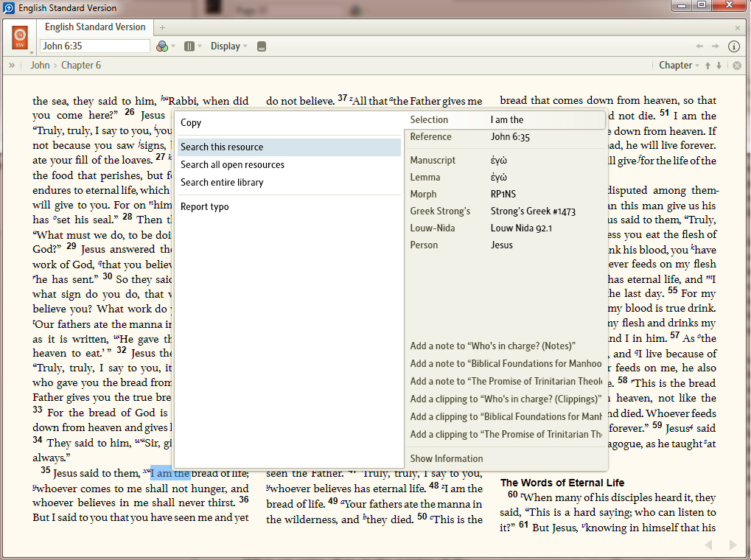
Task: Close the English Standard Version tab
Action: pyautogui.click(x=738, y=28)
